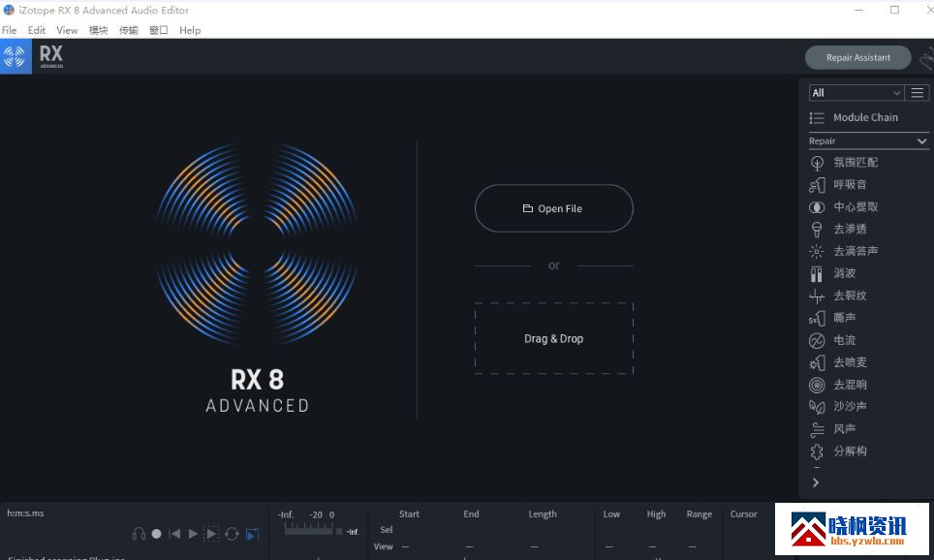
Task: Click the iZotope logo icon
Action: point(16,56)
